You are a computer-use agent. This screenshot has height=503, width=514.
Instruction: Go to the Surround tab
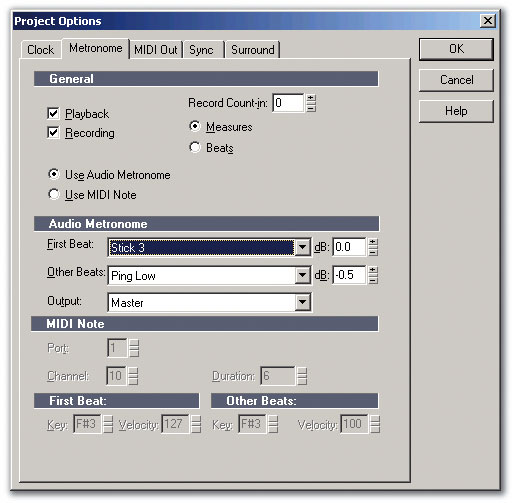tap(253, 50)
